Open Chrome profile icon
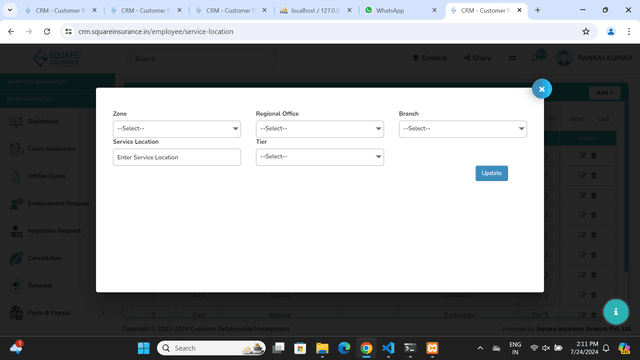The image size is (640, 360). 611,31
